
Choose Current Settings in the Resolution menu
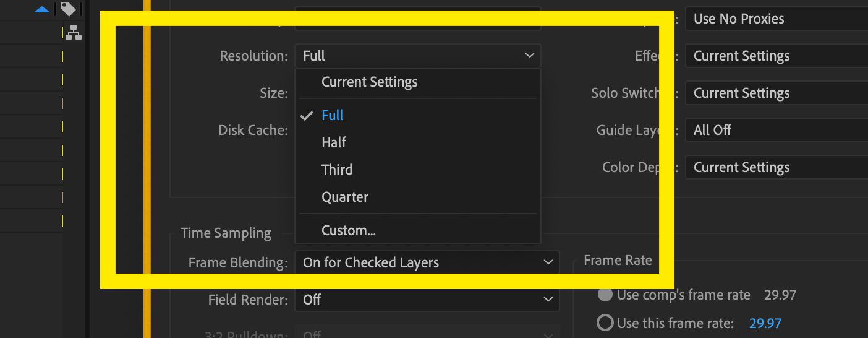click(x=369, y=82)
